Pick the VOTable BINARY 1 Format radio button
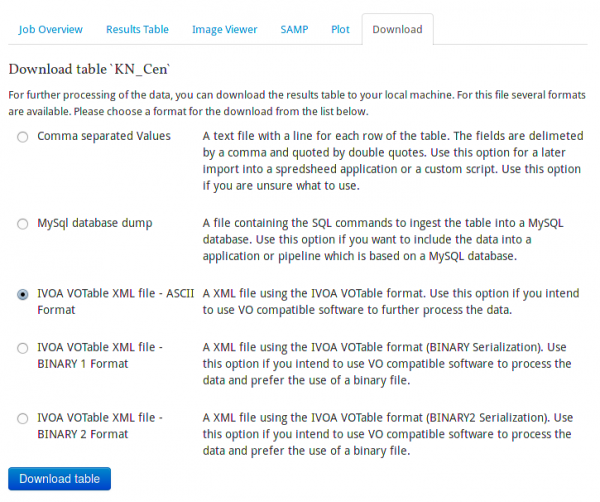Viewport: 600px width, 502px height. pyautogui.click(x=22, y=348)
